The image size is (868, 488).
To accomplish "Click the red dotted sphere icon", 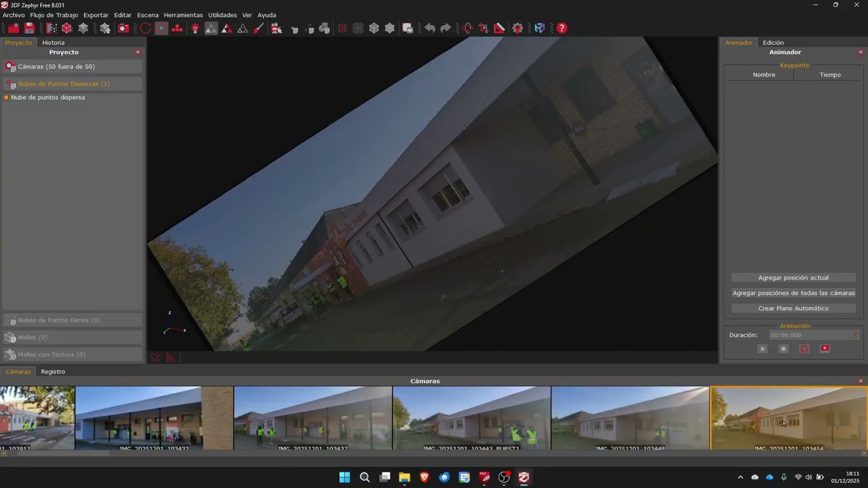I will pos(342,28).
